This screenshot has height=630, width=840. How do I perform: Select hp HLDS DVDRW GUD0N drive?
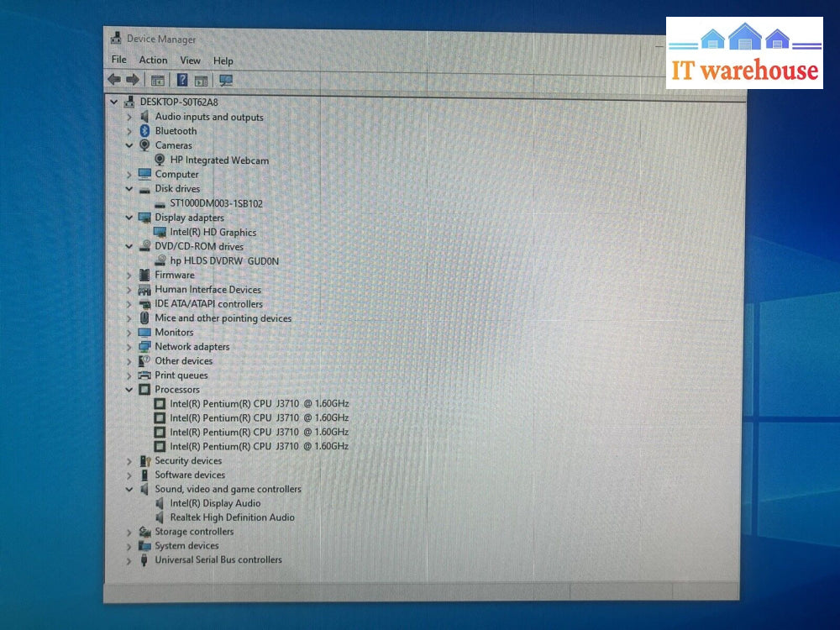(224, 261)
